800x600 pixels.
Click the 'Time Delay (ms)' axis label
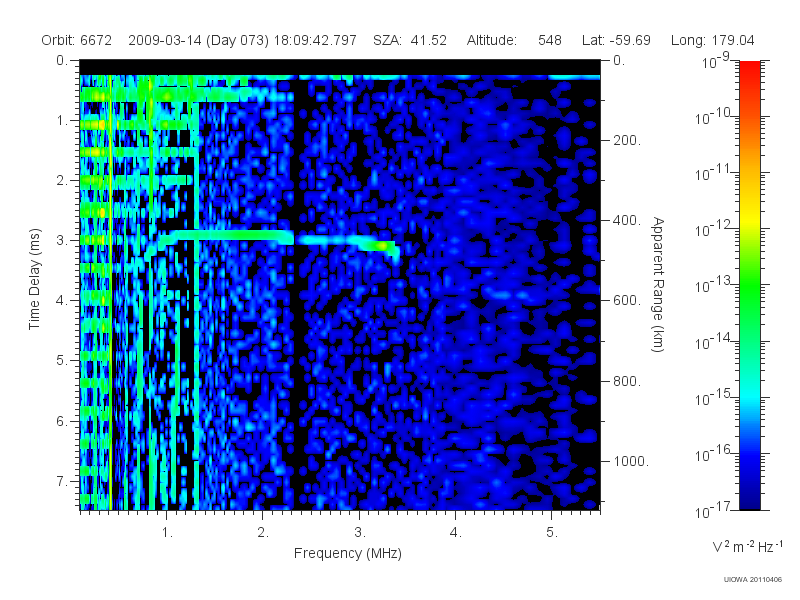[x=34, y=279]
